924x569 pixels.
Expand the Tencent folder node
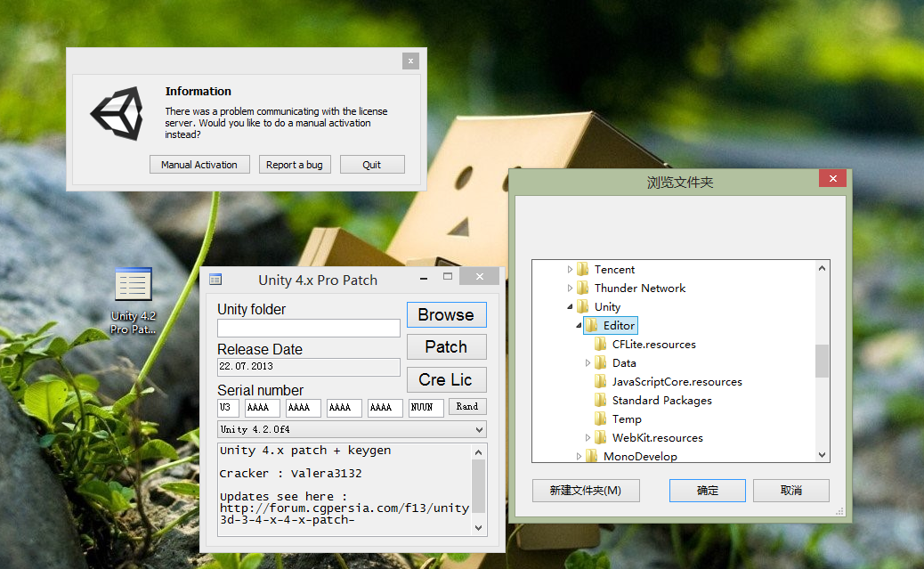569,270
